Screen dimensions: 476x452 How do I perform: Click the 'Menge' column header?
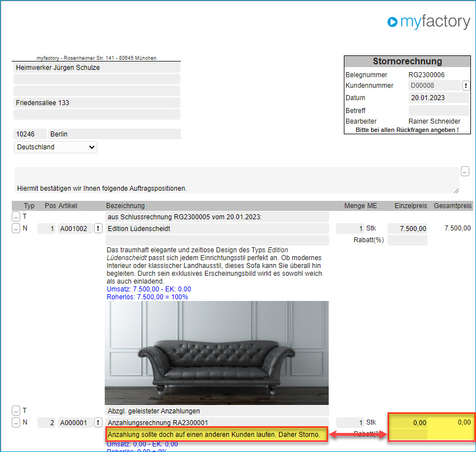355,206
